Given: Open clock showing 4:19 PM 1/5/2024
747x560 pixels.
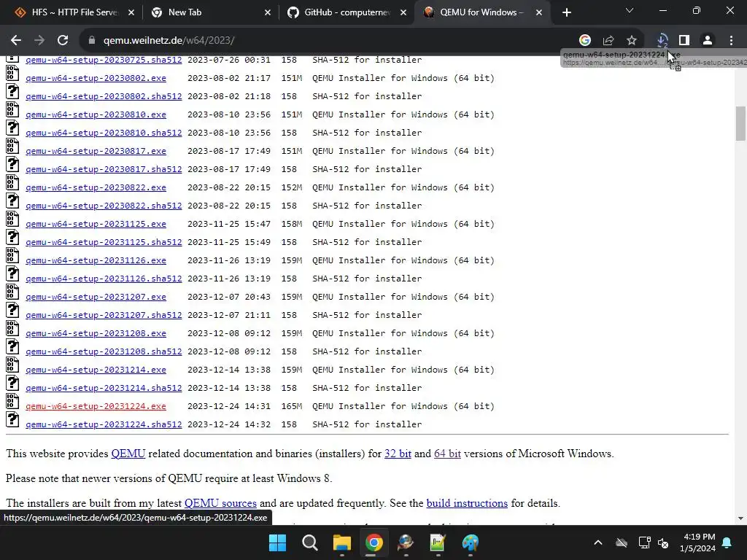Looking at the screenshot, I should coord(697,542).
